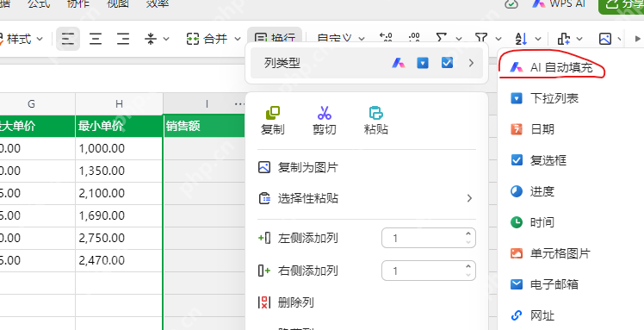Click 粘贴 paste in context menu

tap(376, 121)
